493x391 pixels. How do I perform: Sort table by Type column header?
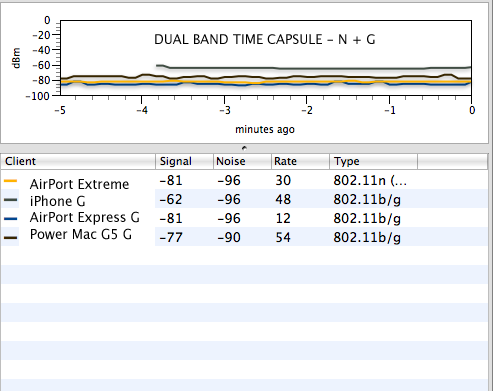tap(374, 161)
